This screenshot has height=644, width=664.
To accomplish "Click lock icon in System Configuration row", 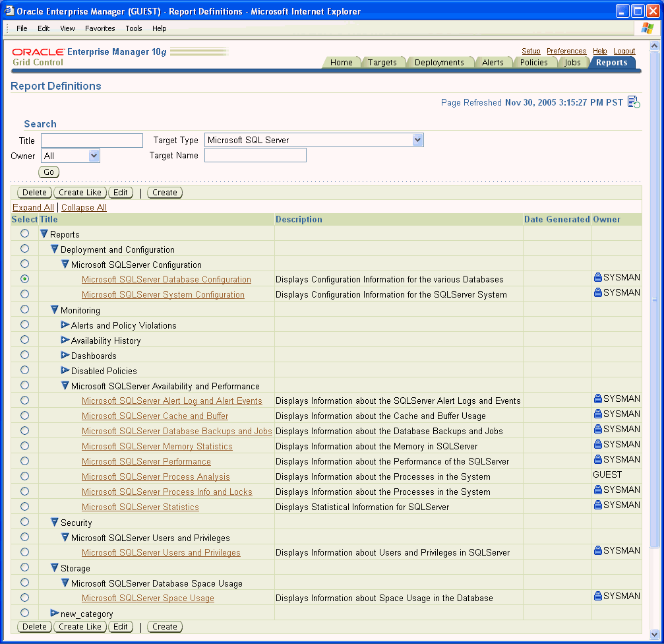I will (598, 292).
